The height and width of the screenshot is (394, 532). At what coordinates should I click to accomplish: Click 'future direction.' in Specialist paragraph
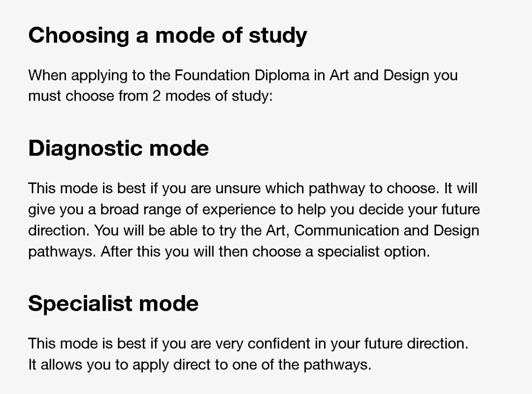416,343
